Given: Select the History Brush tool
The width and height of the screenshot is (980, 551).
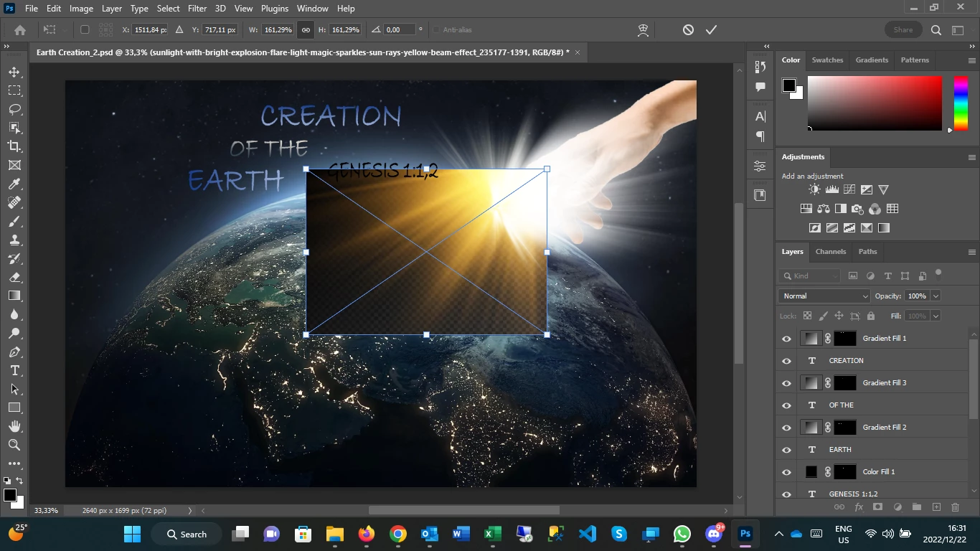Looking at the screenshot, I should point(14,258).
